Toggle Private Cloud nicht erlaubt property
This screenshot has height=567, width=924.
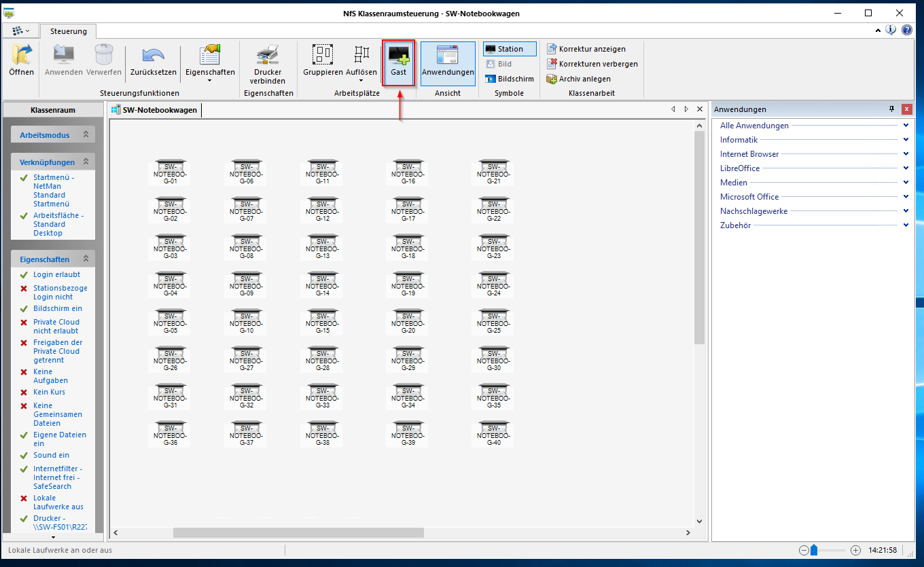(x=56, y=327)
